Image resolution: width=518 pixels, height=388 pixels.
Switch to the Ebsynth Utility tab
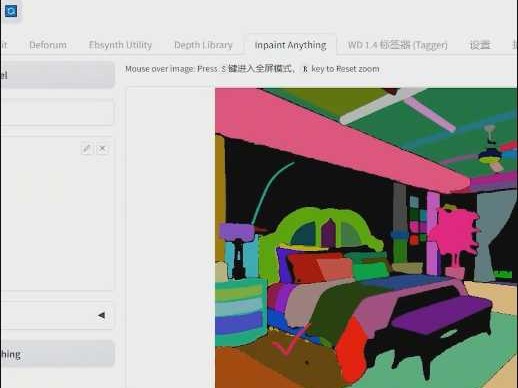120,45
